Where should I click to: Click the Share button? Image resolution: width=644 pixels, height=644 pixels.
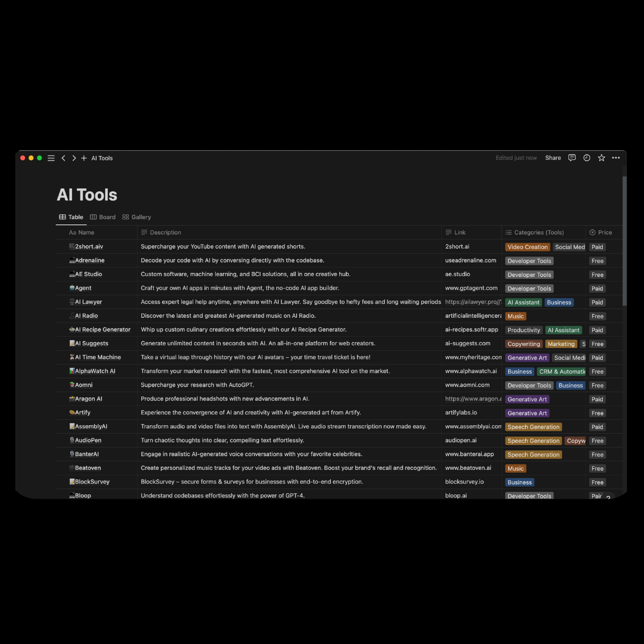(553, 157)
